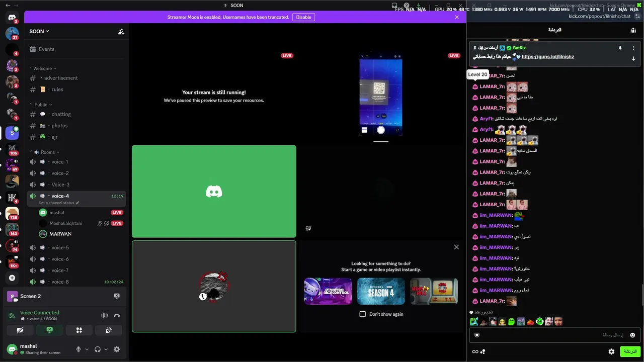Disconnect from the voice channel
The height and width of the screenshot is (362, 644).
[x=117, y=315]
